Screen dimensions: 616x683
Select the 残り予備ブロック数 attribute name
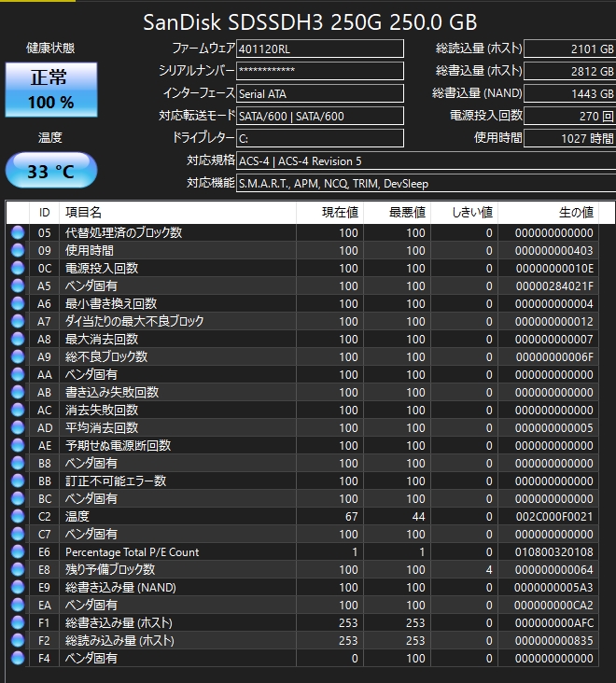(110, 569)
